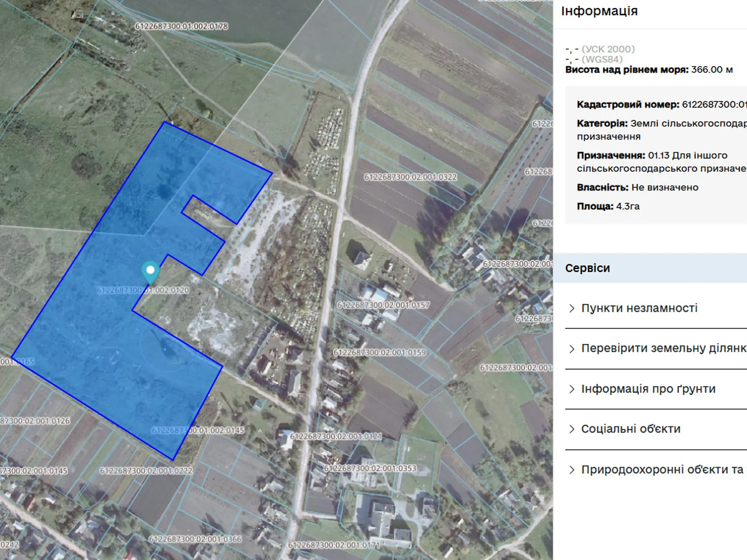
Task: Select parcel labeled 6122687300:02:001:0322 on map
Action: click(x=410, y=177)
